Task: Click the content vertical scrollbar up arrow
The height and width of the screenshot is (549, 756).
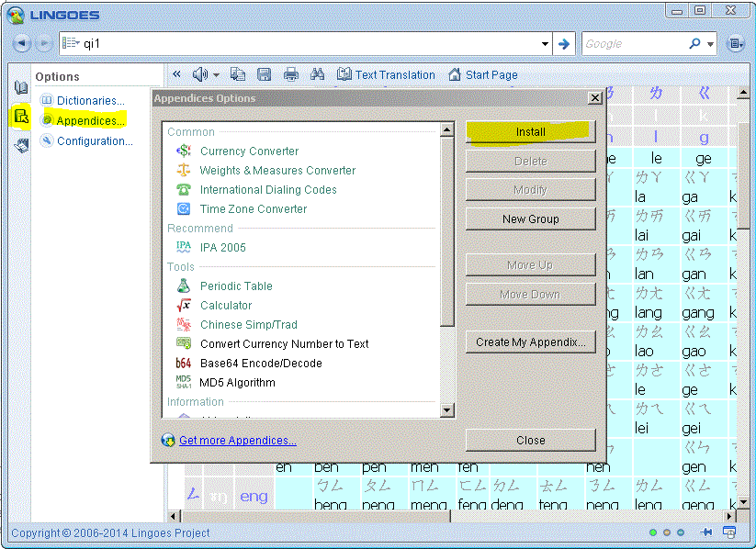Action: (743, 93)
